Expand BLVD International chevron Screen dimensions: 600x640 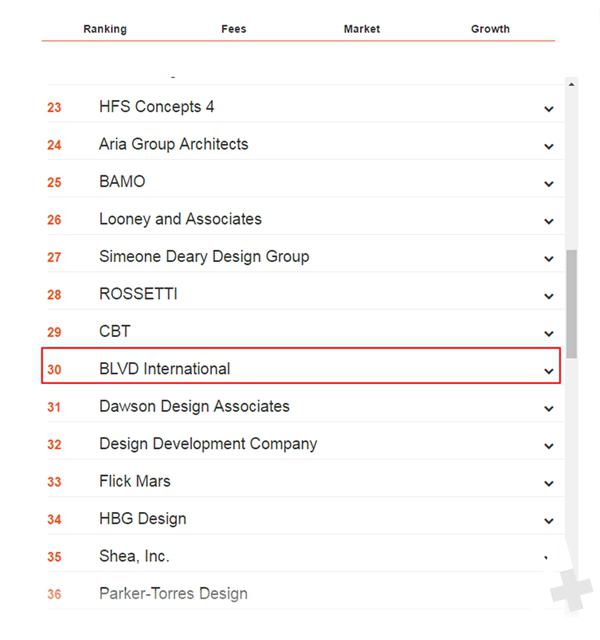[549, 371]
